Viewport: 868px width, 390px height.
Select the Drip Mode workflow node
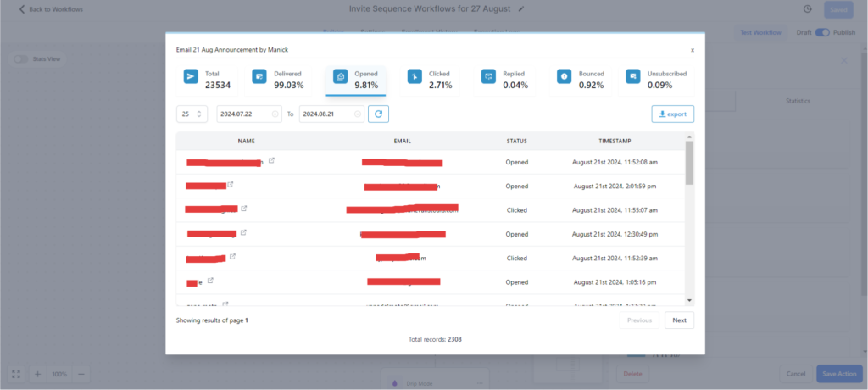pos(435,380)
